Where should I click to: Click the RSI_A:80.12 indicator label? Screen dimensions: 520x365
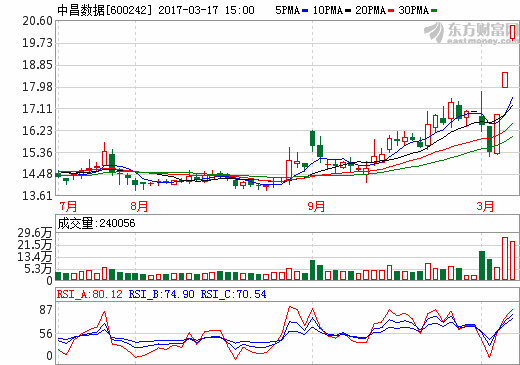(89, 294)
